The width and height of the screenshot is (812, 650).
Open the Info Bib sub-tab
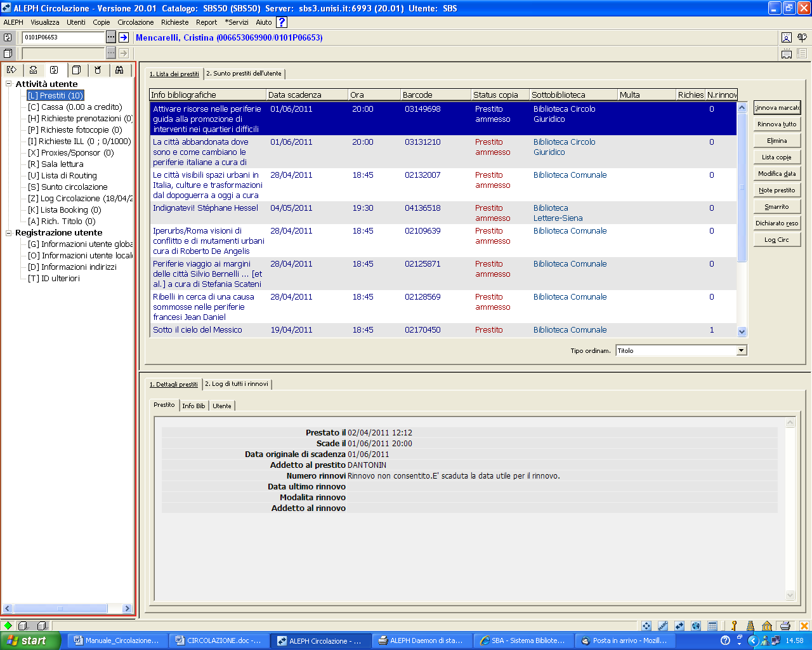point(193,406)
